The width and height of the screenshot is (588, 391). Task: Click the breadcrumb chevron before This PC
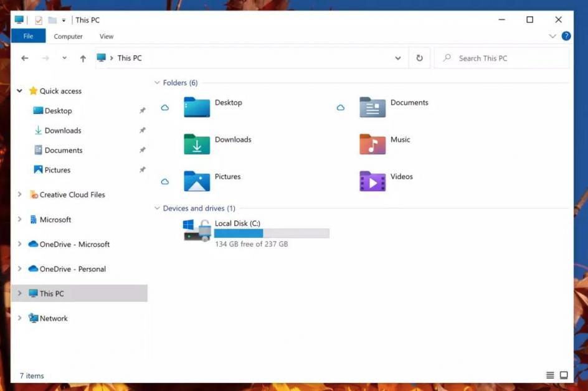click(111, 58)
